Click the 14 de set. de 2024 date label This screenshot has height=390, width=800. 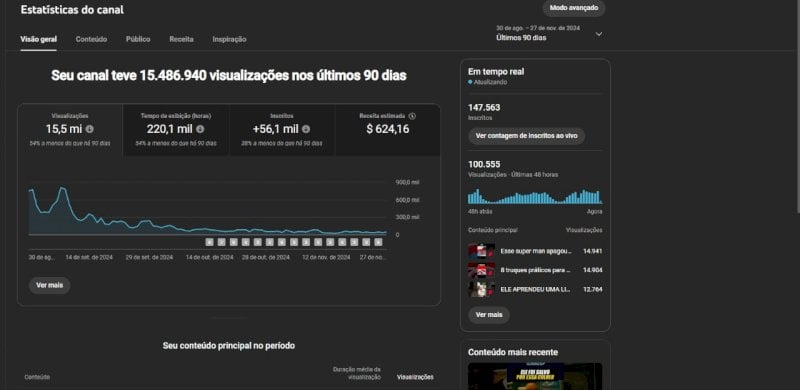89,258
